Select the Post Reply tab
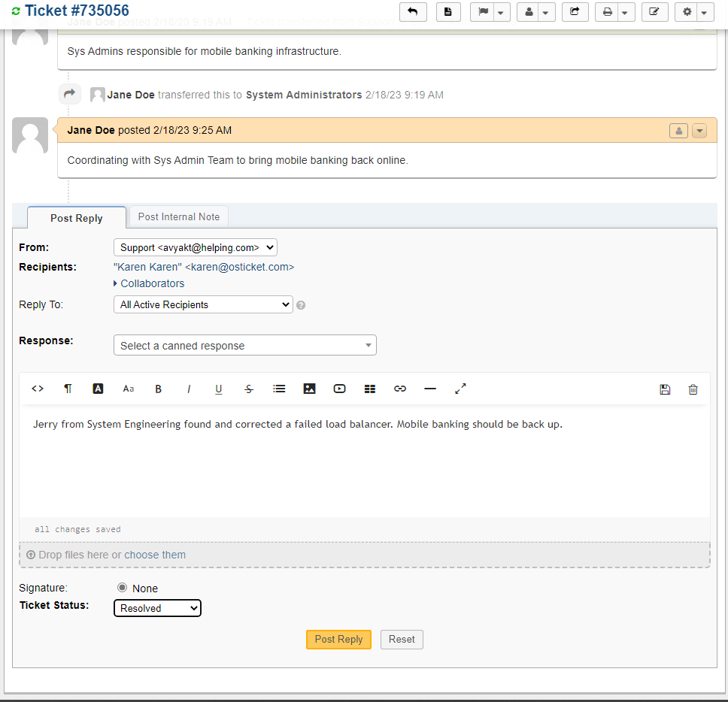The image size is (728, 702). (x=76, y=217)
